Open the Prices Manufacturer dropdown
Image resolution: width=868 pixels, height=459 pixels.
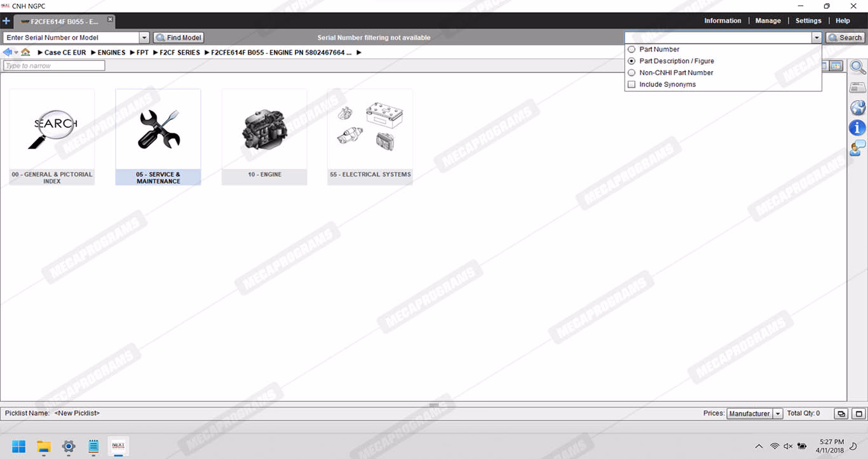(778, 414)
